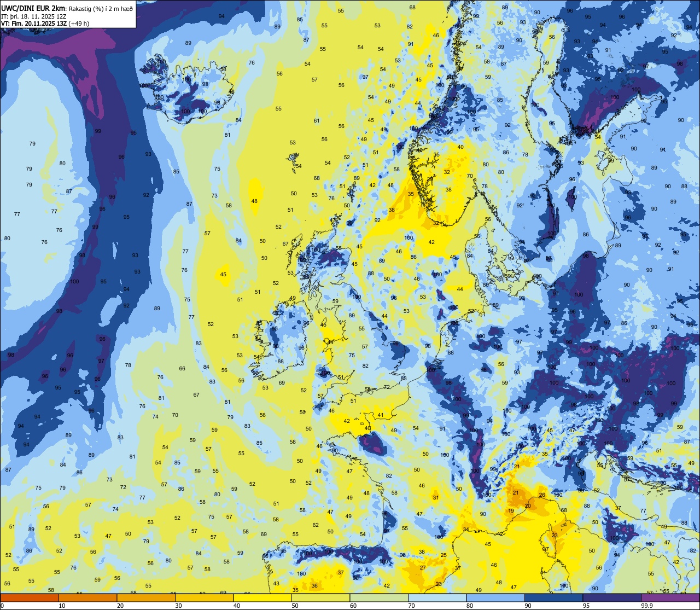Click the legend scale label '99.9'
The width and height of the screenshot is (700, 610).
click(647, 606)
